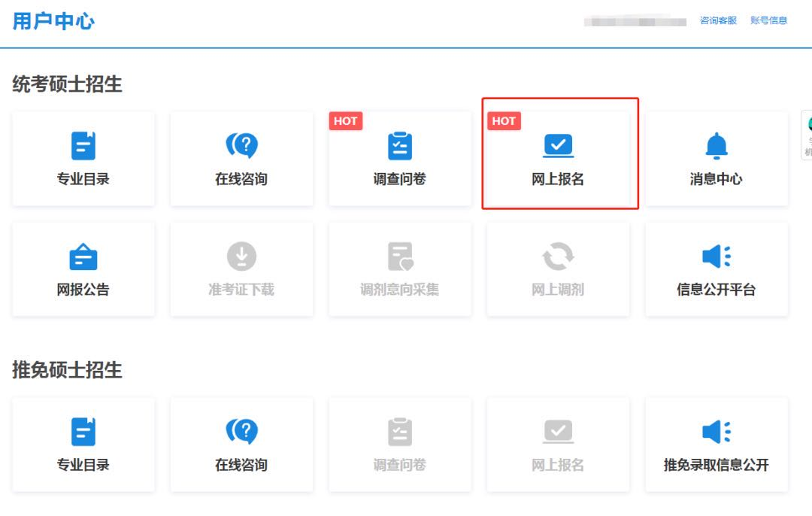Screen dimensions: 812x516
Task: Click the 用户中心 page title
Action: [x=53, y=21]
